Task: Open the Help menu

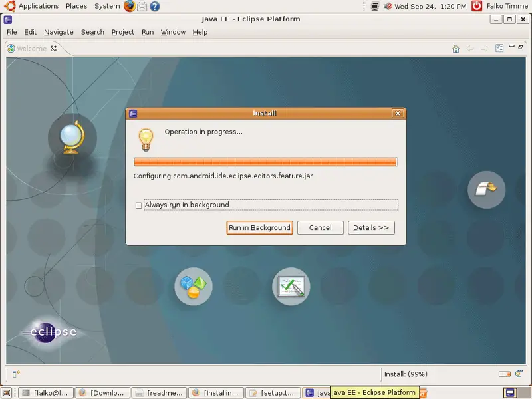Action: tap(200, 32)
